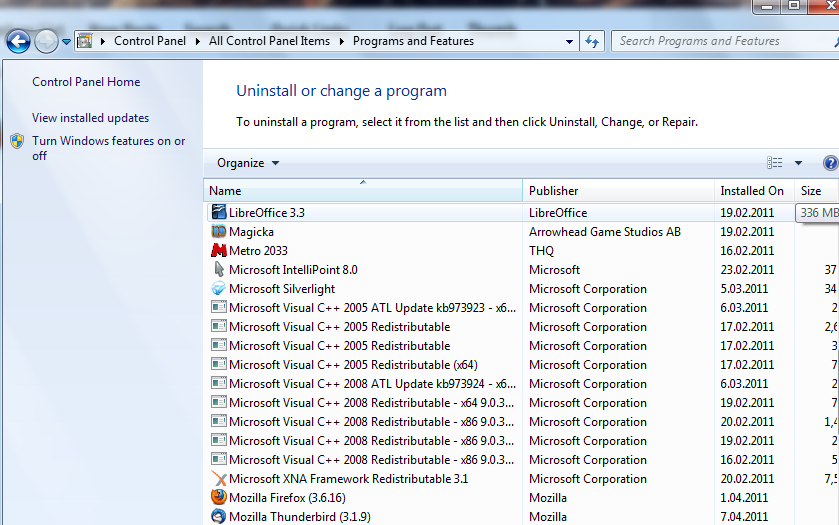Open the more view options dropdown arrow
839x525 pixels.
(798, 163)
